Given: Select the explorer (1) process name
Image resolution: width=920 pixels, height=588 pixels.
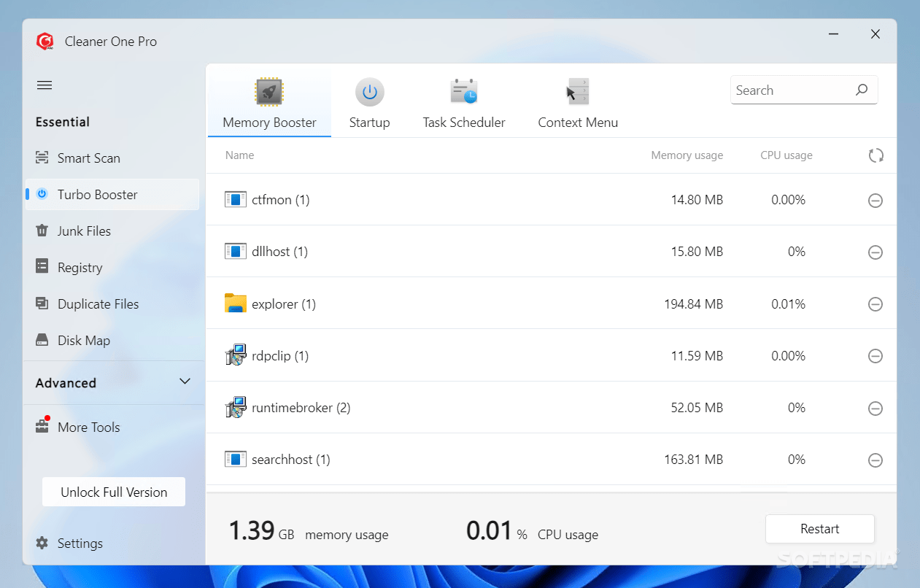Looking at the screenshot, I should (x=284, y=304).
